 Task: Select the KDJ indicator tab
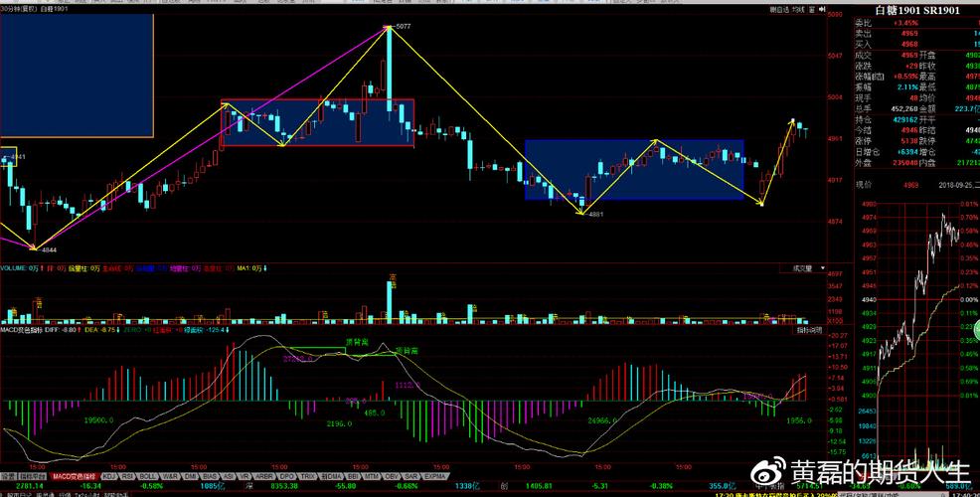pyautogui.click(x=109, y=476)
